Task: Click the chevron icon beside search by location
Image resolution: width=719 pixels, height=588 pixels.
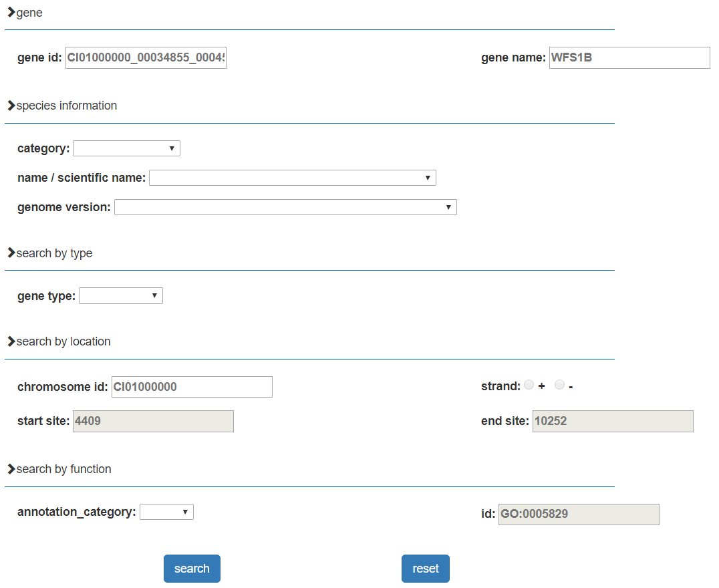Action: (11, 341)
